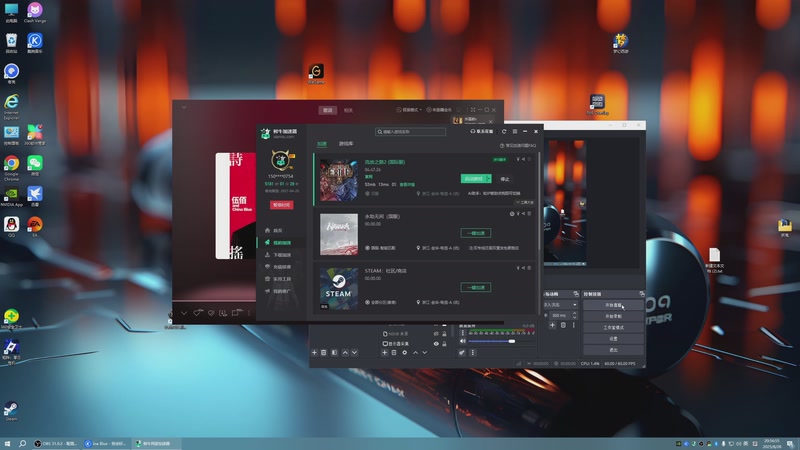Click the plus icon under OBS scene transitions
This screenshot has width=800, height=450.
point(553,325)
